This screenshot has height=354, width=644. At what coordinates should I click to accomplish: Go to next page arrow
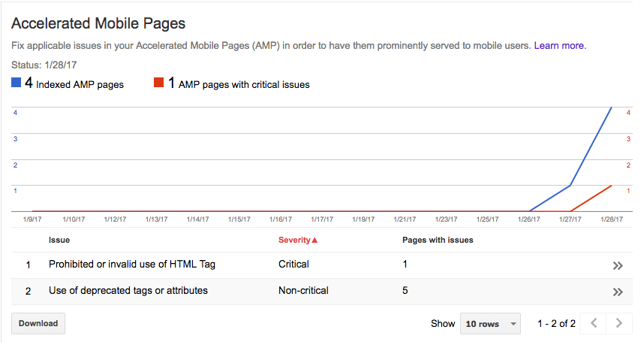(618, 323)
